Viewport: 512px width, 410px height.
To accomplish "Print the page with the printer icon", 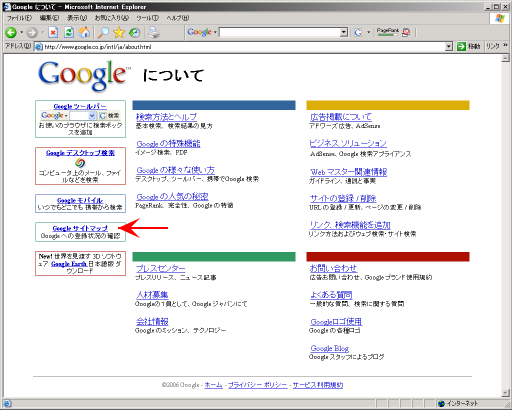I will (154, 32).
